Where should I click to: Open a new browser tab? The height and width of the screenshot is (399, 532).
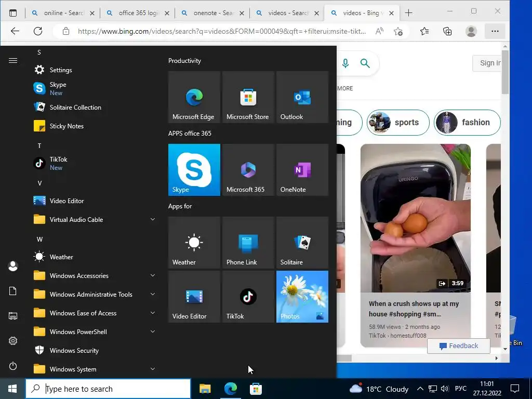[x=409, y=13]
